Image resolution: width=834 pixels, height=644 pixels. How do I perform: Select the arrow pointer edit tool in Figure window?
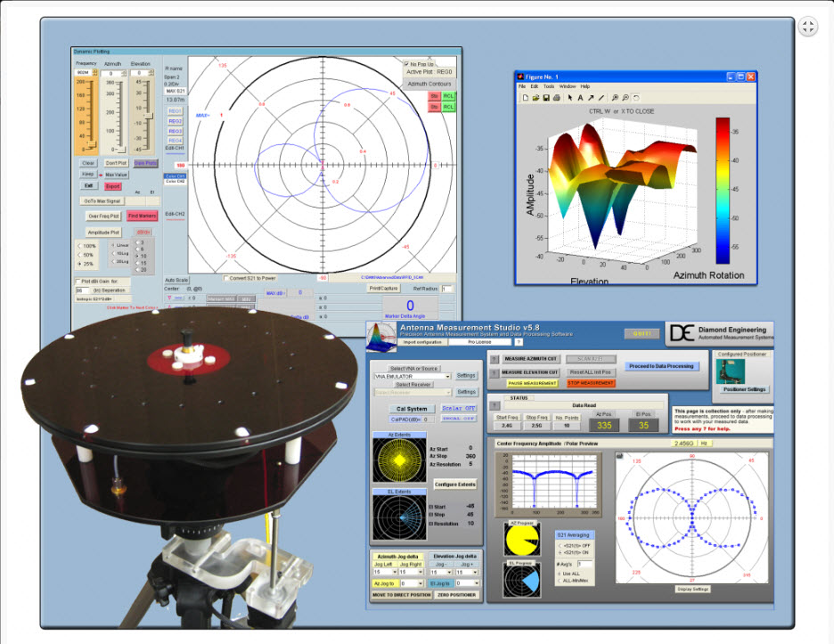click(569, 98)
